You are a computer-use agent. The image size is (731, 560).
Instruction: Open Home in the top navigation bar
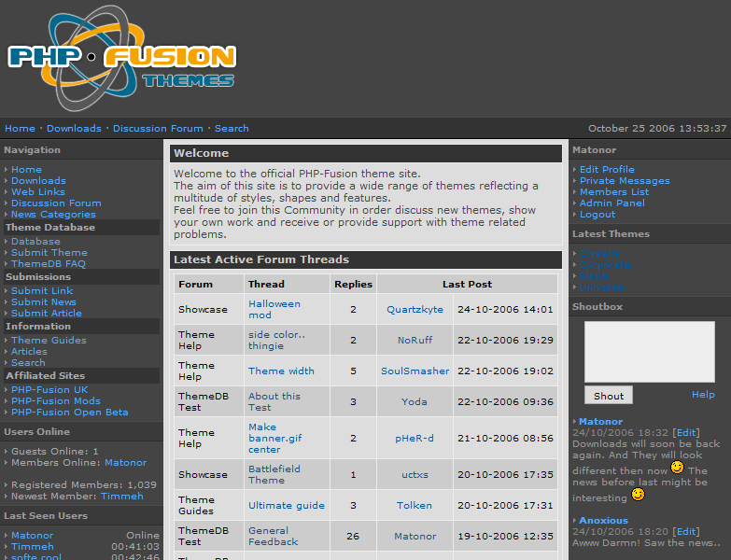(20, 128)
